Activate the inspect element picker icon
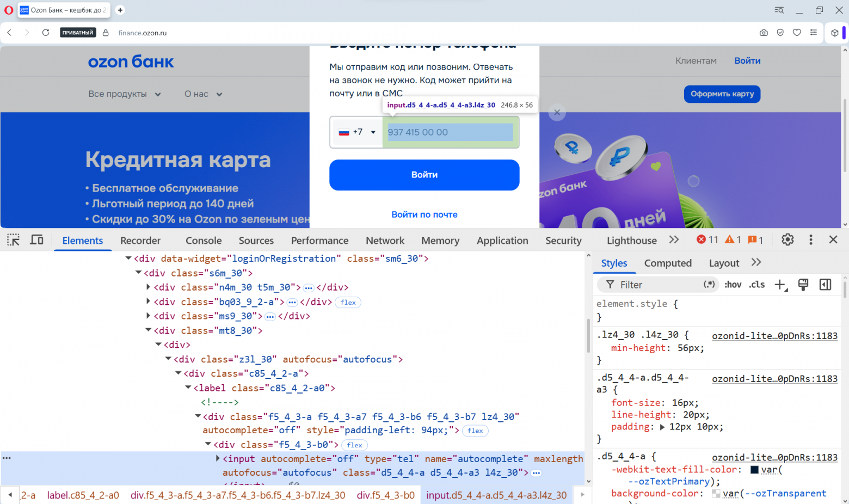This screenshot has height=504, width=849. (13, 240)
